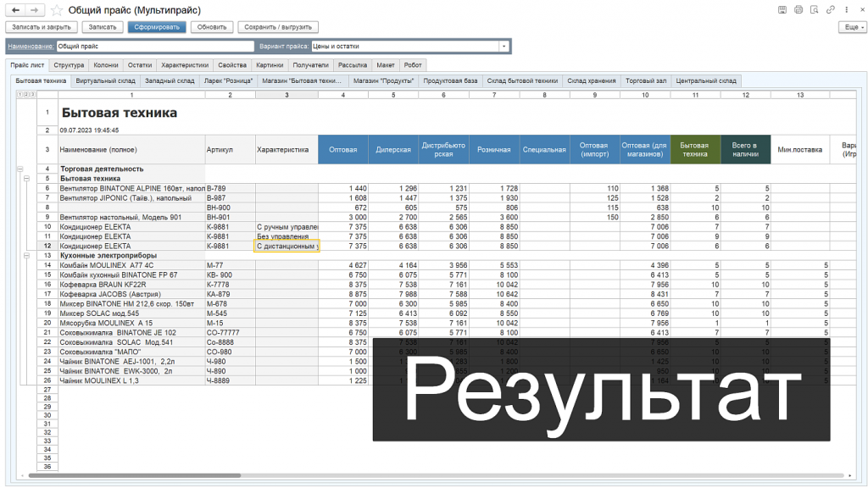Switch to the Структура tab
The width and height of the screenshot is (868, 488).
coord(69,65)
